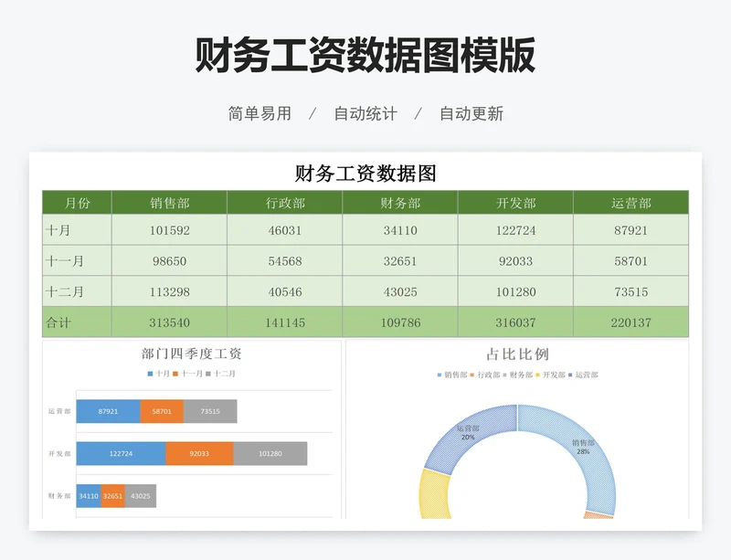Click the 自动统计 subtitle text
731x560 pixels.
click(x=365, y=113)
